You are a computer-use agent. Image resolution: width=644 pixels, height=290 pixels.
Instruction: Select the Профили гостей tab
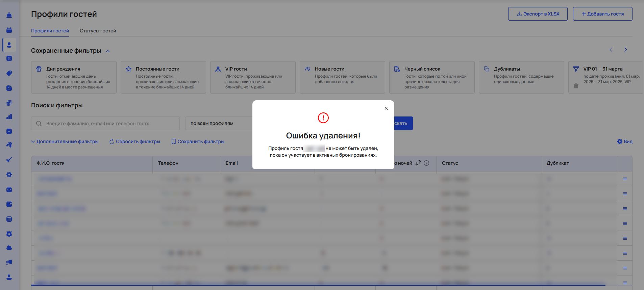pyautogui.click(x=50, y=31)
